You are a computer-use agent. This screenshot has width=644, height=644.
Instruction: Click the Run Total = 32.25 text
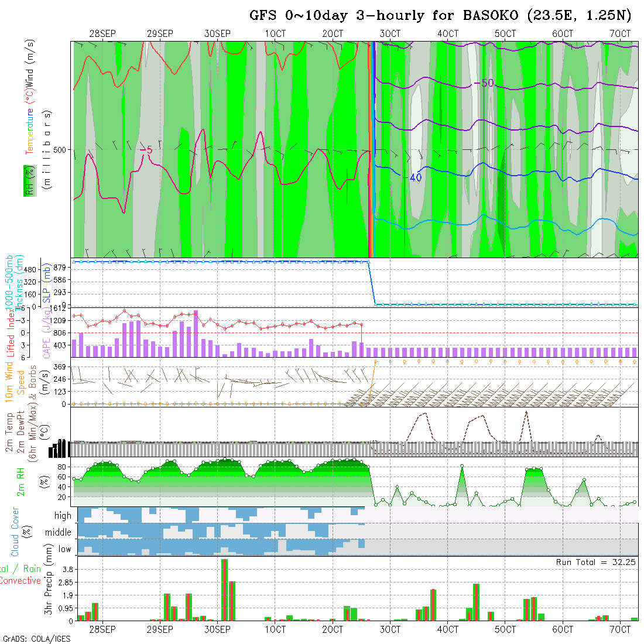pyautogui.click(x=596, y=562)
